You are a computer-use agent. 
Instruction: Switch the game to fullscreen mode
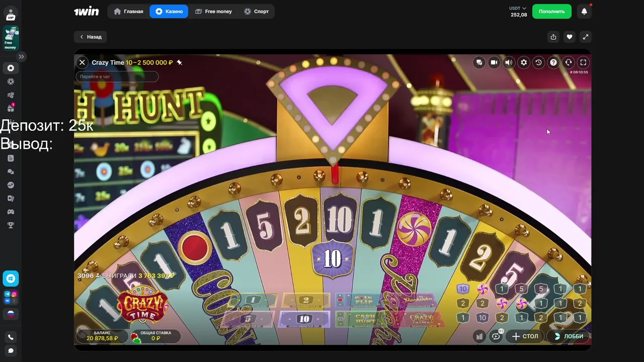(583, 62)
